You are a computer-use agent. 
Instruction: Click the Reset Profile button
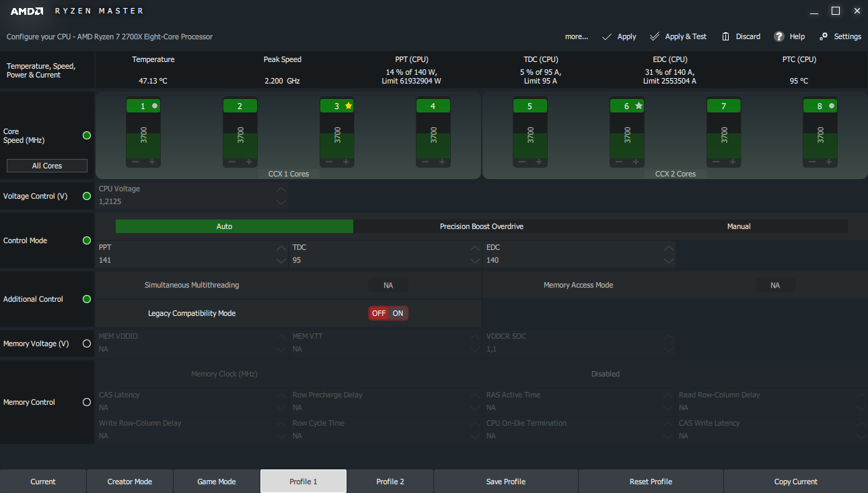651,482
